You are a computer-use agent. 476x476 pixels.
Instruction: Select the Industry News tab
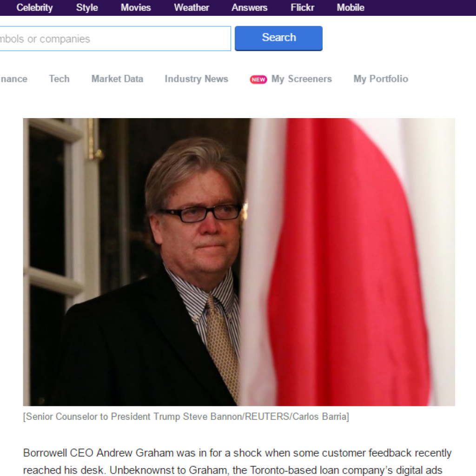(197, 79)
